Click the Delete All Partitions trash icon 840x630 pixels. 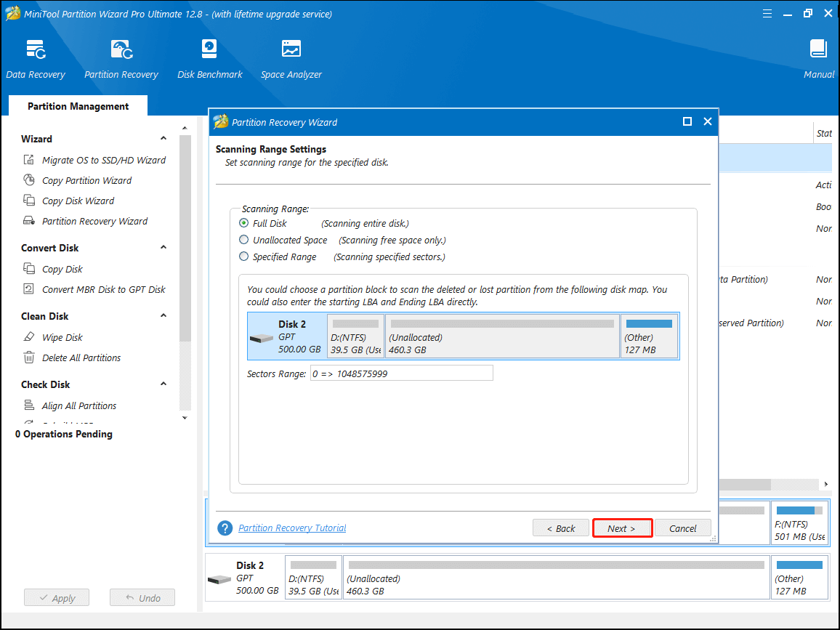tap(29, 358)
